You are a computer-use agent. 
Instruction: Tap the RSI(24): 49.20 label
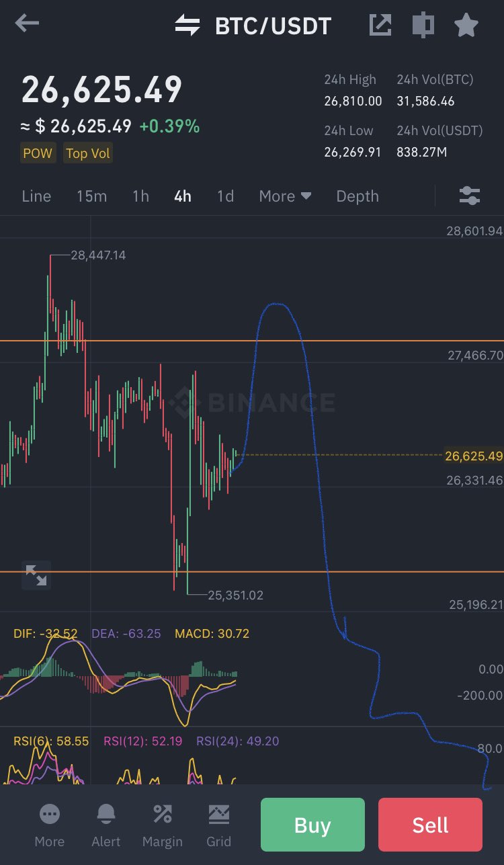point(237,741)
